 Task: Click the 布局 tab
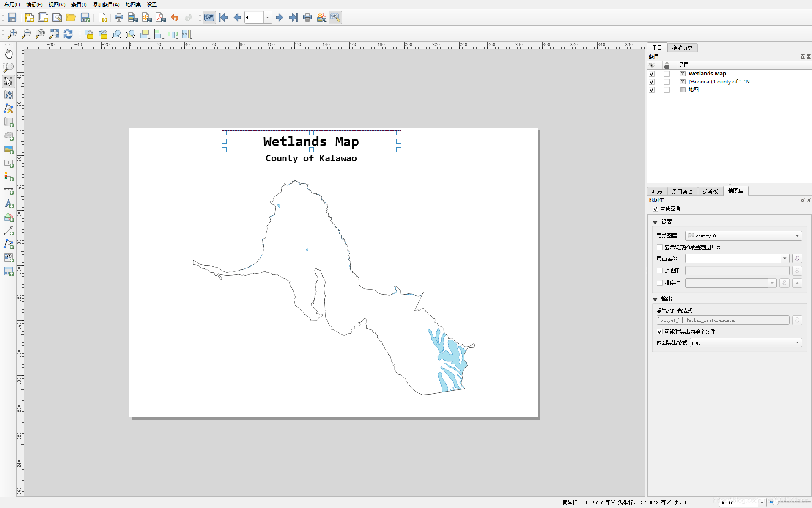coord(657,191)
